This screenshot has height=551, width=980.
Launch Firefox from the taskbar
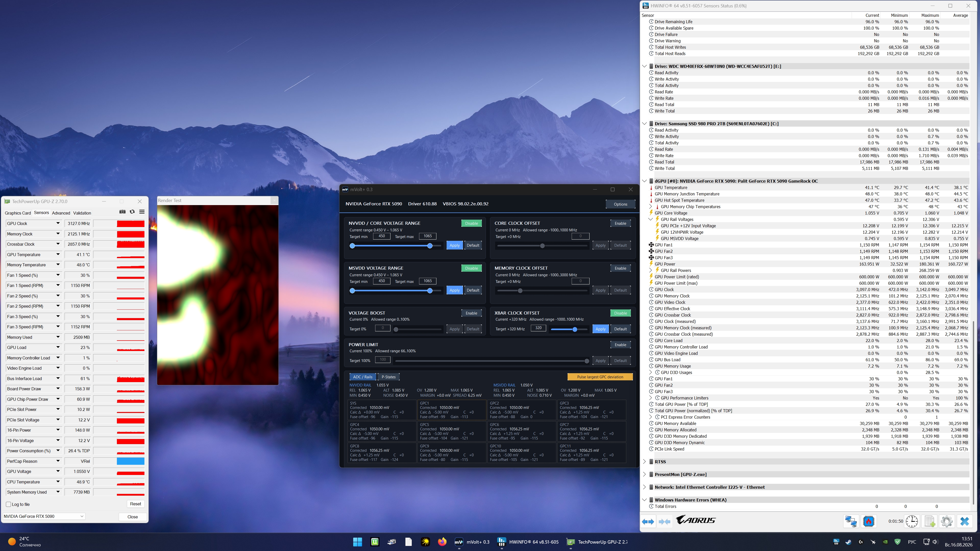tap(442, 542)
